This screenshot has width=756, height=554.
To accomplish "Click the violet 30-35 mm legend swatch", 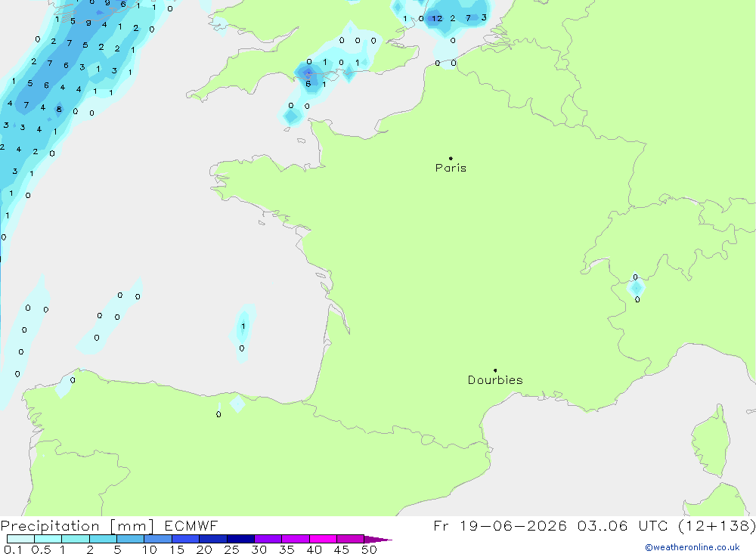I will coord(268,539).
